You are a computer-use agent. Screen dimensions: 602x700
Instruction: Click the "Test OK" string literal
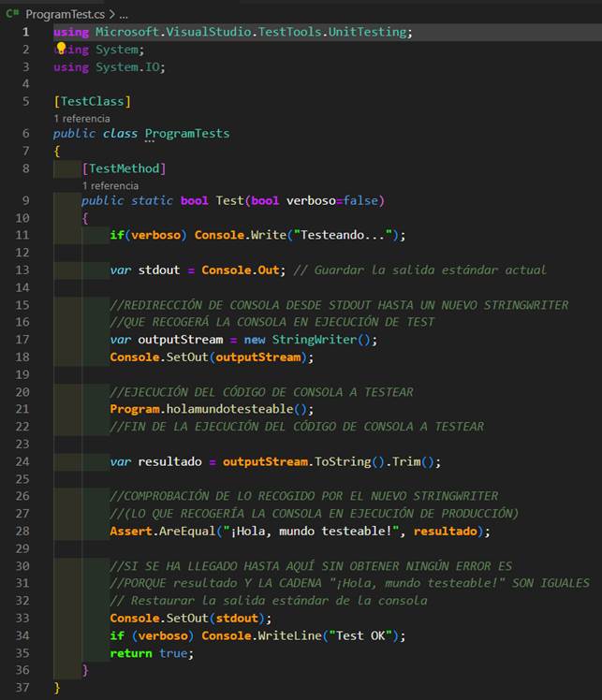pyautogui.click(x=360, y=635)
